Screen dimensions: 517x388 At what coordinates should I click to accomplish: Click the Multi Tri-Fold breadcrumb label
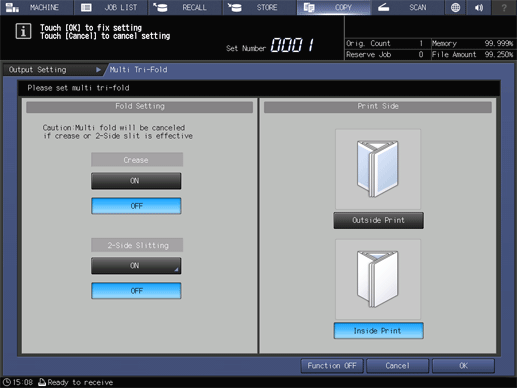(x=138, y=70)
